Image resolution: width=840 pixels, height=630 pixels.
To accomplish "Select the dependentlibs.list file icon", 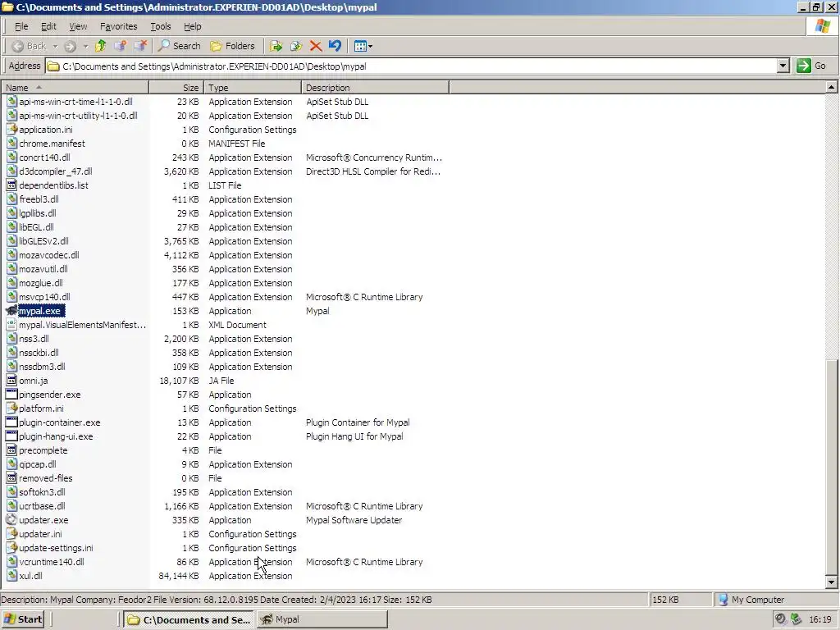I will [x=11, y=185].
